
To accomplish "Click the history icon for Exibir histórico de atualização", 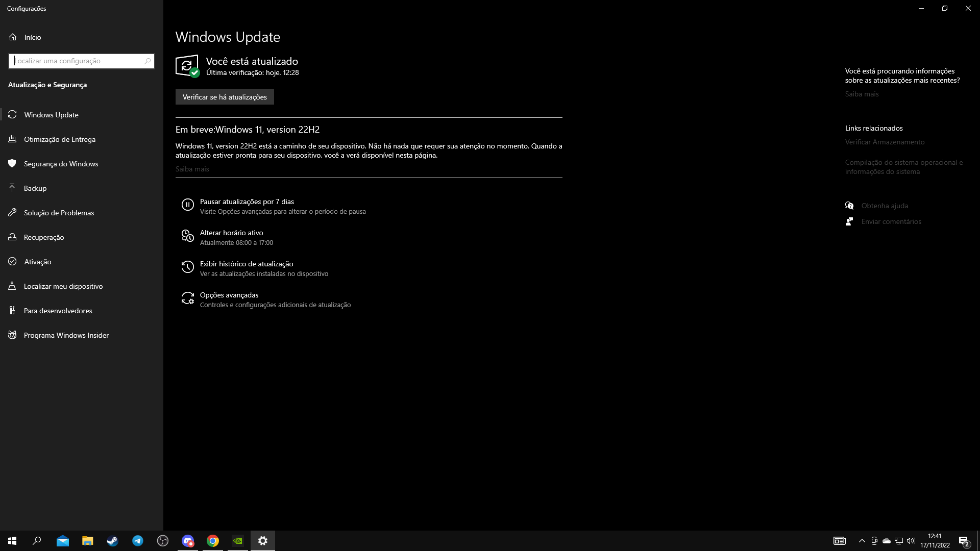I will 188,267.
